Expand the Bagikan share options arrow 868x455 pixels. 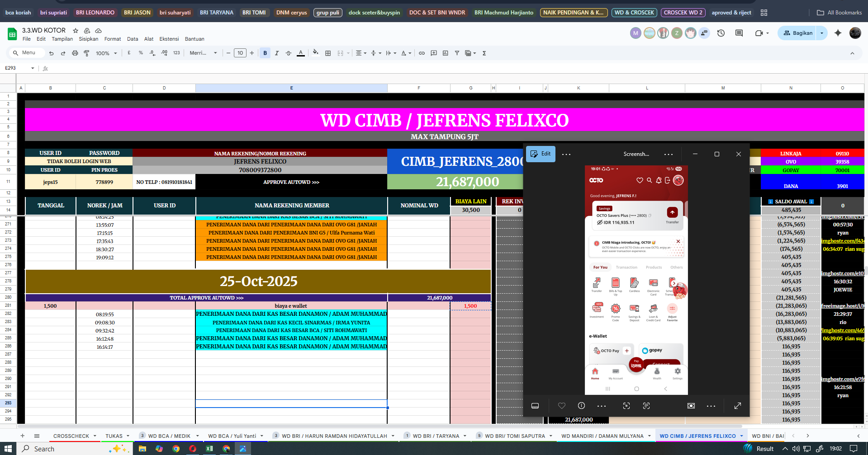click(822, 33)
